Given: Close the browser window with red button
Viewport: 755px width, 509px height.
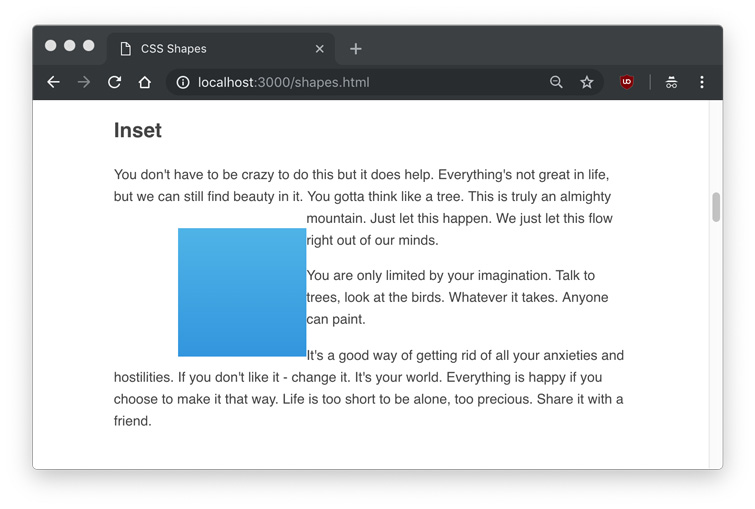Looking at the screenshot, I should tap(50, 46).
